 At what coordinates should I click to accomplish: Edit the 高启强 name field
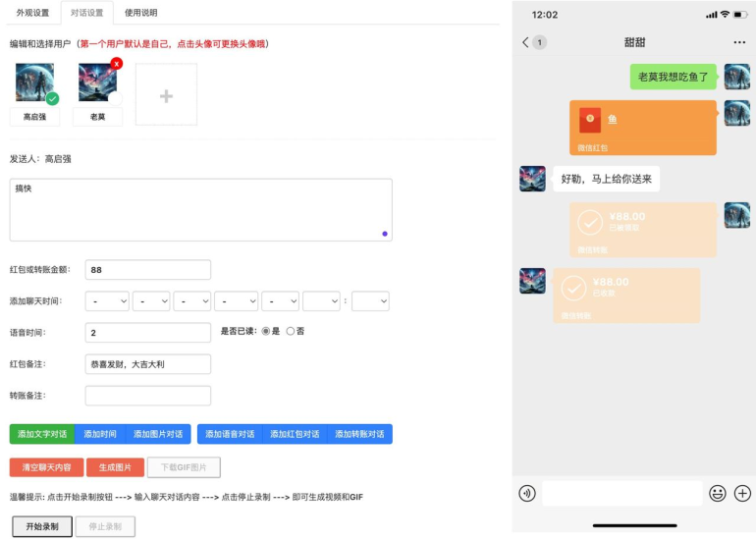[34, 117]
